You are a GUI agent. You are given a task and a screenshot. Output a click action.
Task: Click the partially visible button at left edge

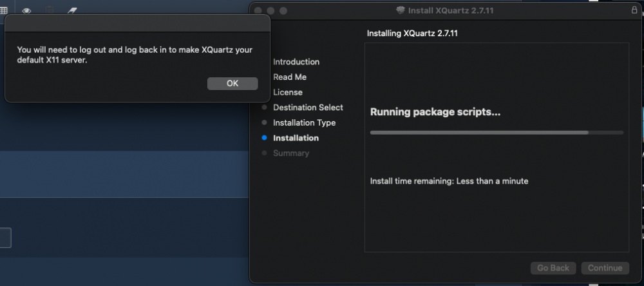[x=5, y=238]
